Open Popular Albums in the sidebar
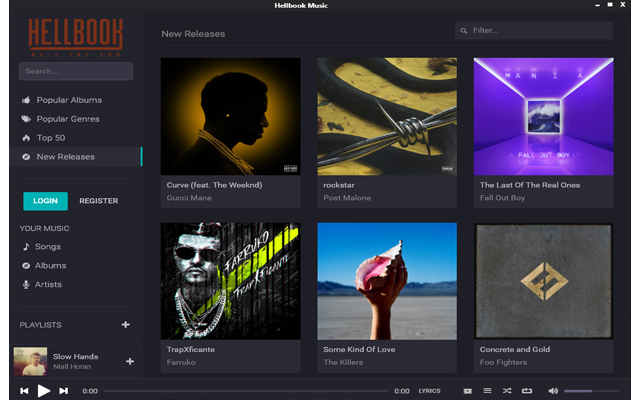The width and height of the screenshot is (640, 400). [x=69, y=100]
